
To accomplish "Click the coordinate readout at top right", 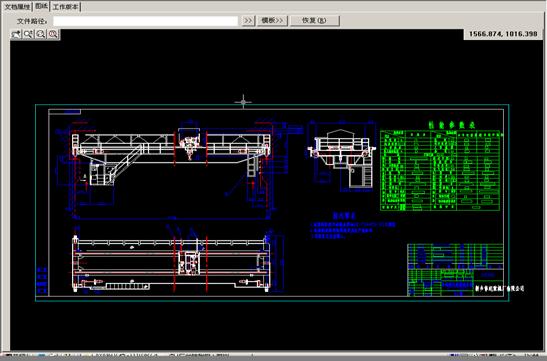I will click(x=503, y=34).
